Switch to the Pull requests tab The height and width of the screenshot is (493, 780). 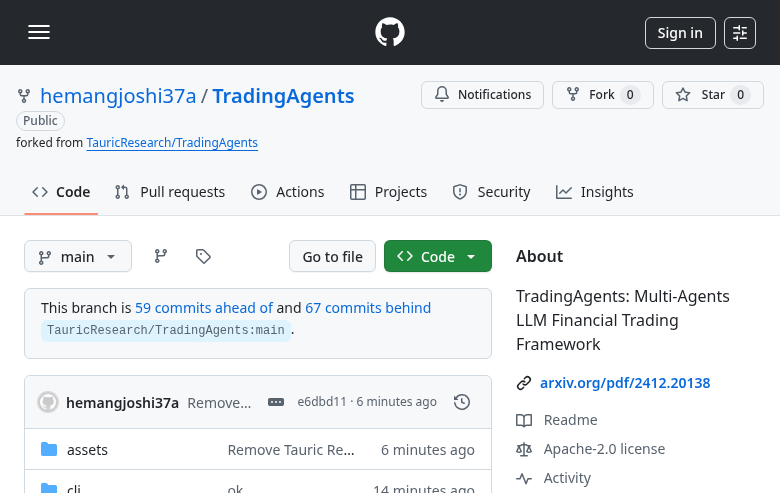tap(170, 192)
